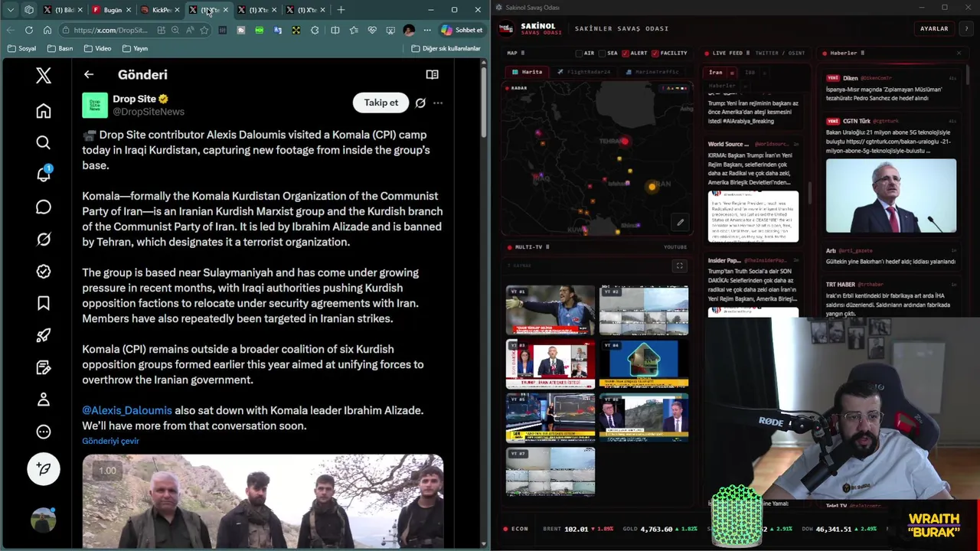Open the three-dot menu on Drop Site post

tap(438, 103)
